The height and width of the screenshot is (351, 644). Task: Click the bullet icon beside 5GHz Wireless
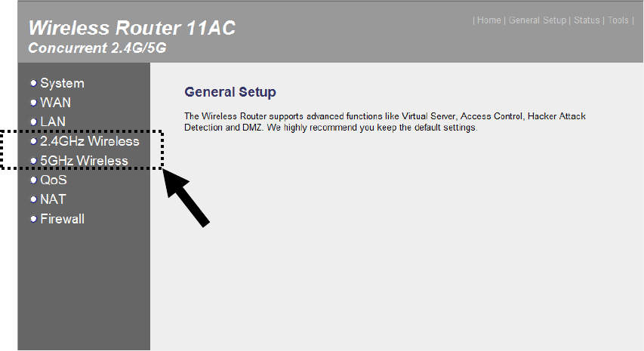click(x=34, y=161)
